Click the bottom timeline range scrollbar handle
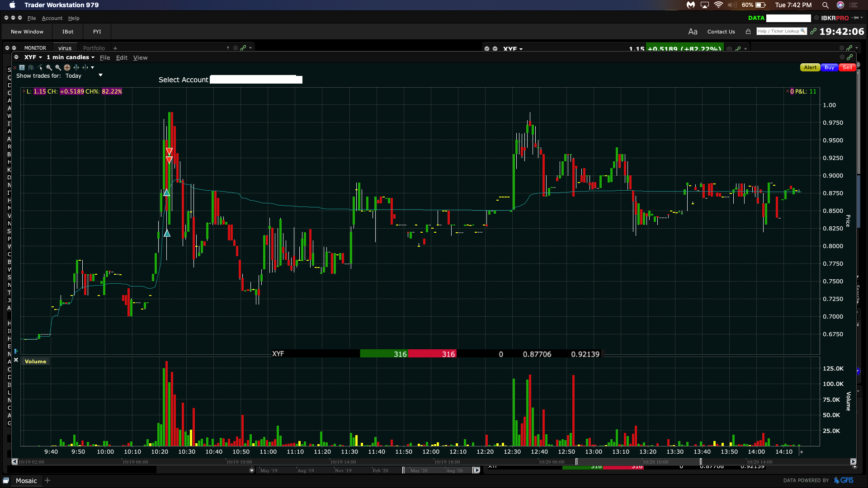Screen dimensions: 868x488 pyautogui.click(x=638, y=462)
